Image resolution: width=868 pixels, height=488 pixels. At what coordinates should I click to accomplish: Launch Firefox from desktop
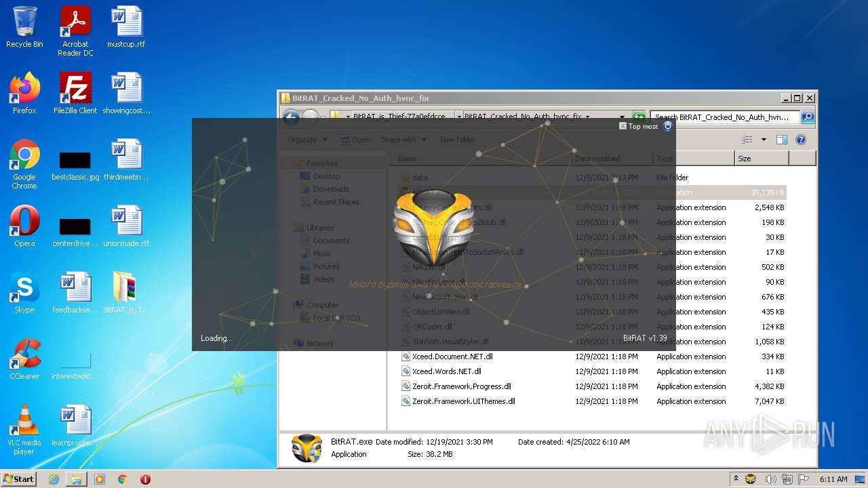coord(24,94)
